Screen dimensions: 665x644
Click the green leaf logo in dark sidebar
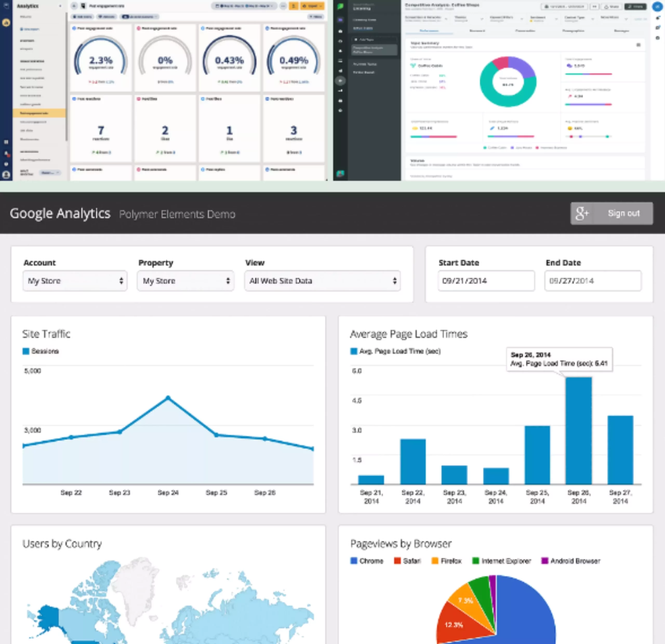pyautogui.click(x=340, y=6)
